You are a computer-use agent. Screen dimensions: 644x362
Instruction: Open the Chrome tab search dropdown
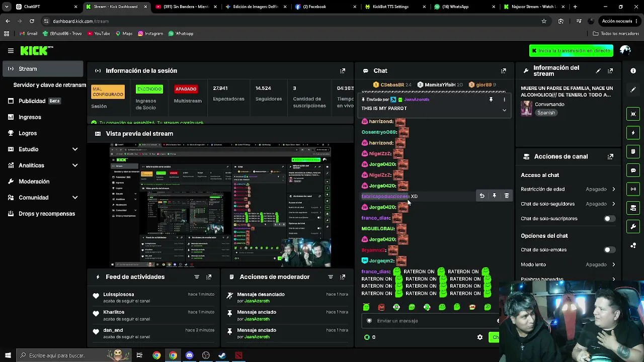(7, 7)
